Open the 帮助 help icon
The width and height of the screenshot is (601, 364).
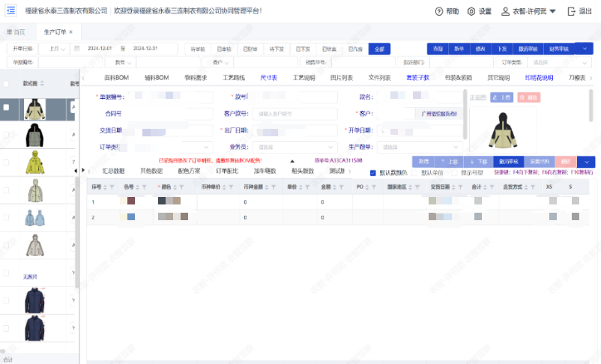point(439,12)
